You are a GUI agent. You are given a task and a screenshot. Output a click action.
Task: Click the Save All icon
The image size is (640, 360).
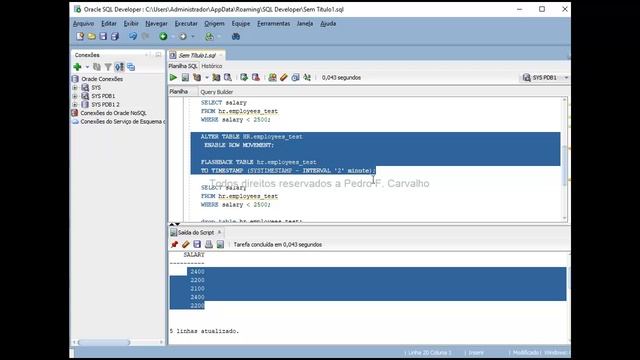pyautogui.click(x=115, y=36)
